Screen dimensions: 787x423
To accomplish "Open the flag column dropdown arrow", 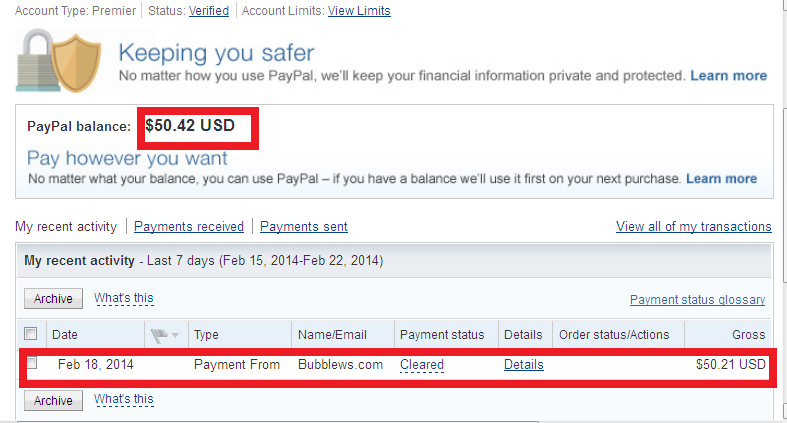I will [x=175, y=335].
